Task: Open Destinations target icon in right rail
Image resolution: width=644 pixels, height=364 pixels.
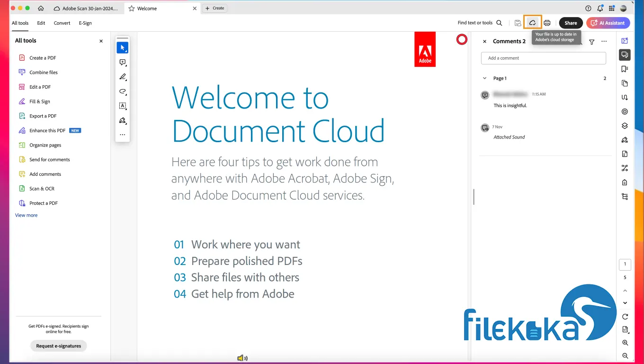Action: (625, 112)
